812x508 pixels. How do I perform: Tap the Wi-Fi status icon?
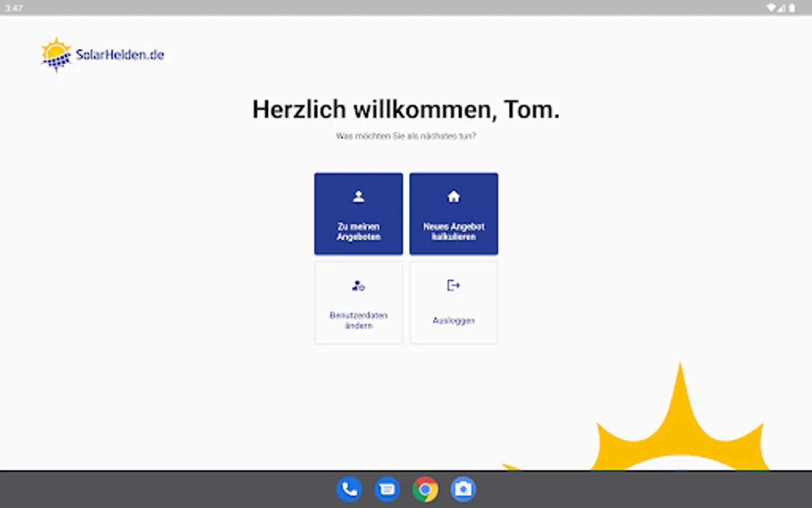[771, 8]
